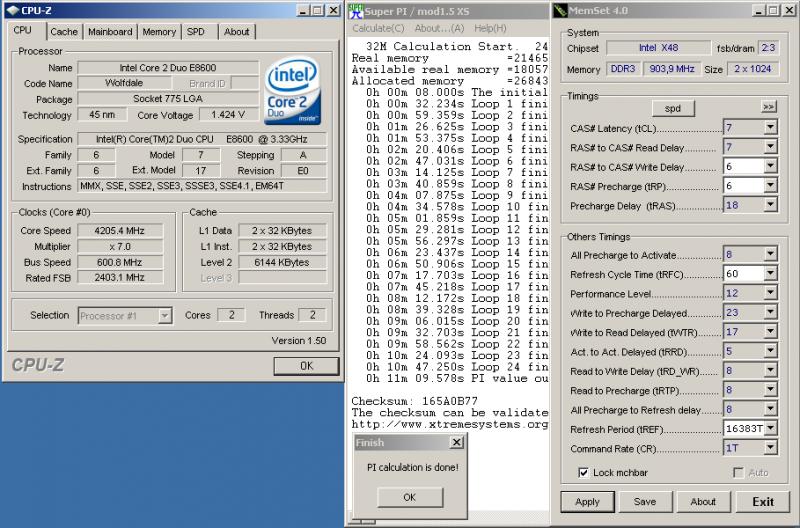
Task: Click the Multiplier x 7.0 field
Action: click(120, 246)
